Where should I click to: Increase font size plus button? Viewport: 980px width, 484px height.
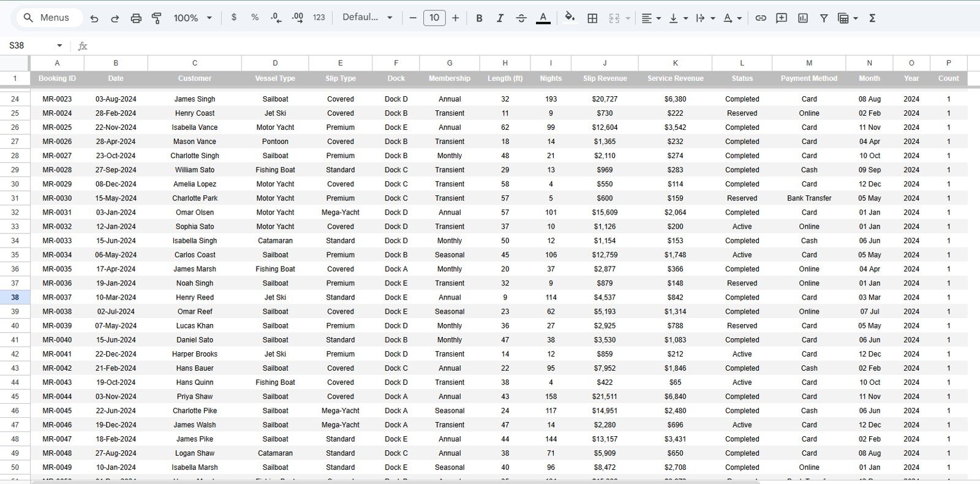(x=455, y=18)
